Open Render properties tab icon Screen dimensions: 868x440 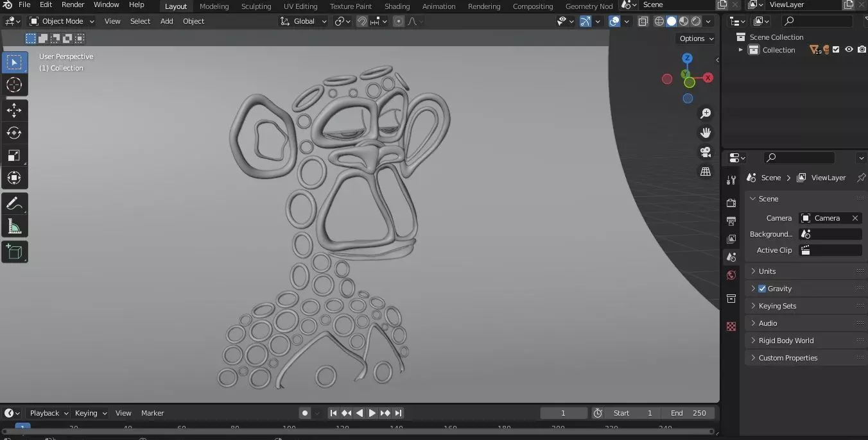(x=731, y=203)
